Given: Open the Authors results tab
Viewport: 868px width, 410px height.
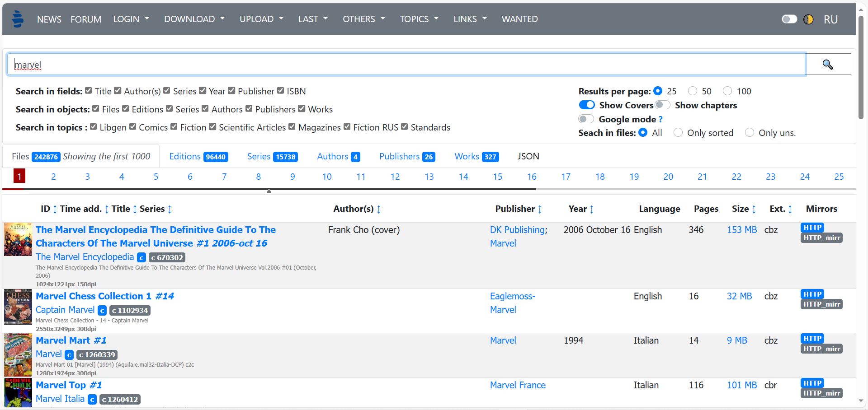Looking at the screenshot, I should tap(338, 156).
